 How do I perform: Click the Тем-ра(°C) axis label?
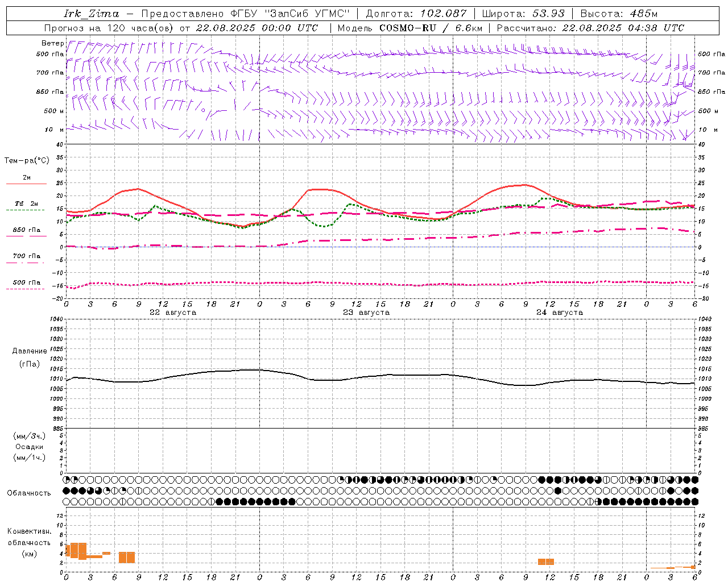coord(27,161)
